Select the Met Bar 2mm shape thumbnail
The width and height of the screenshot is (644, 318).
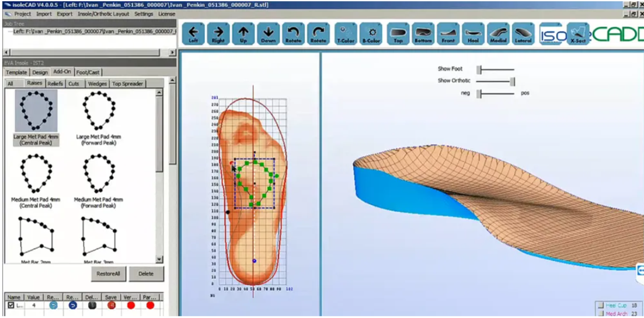pyautogui.click(x=36, y=235)
